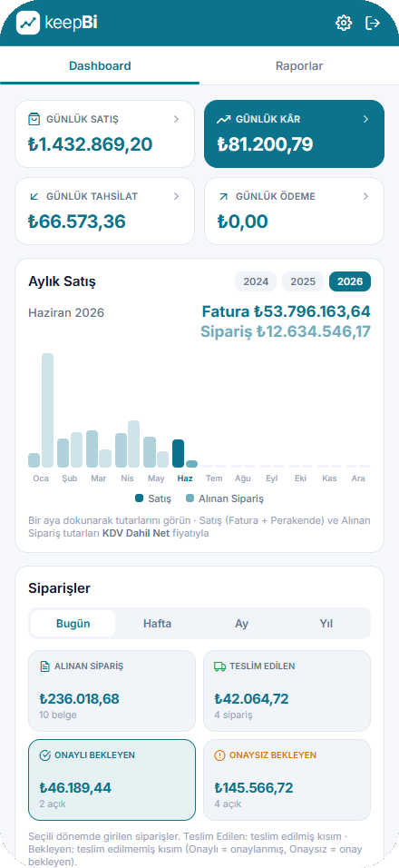Click the Aylık Satış heading
This screenshot has width=399, height=868.
[x=62, y=281]
